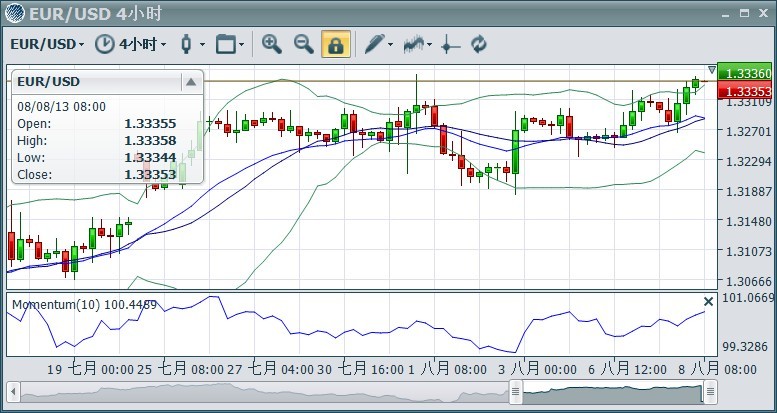
Task: Click the 99.3286 momentum scale value
Action: coord(745,347)
